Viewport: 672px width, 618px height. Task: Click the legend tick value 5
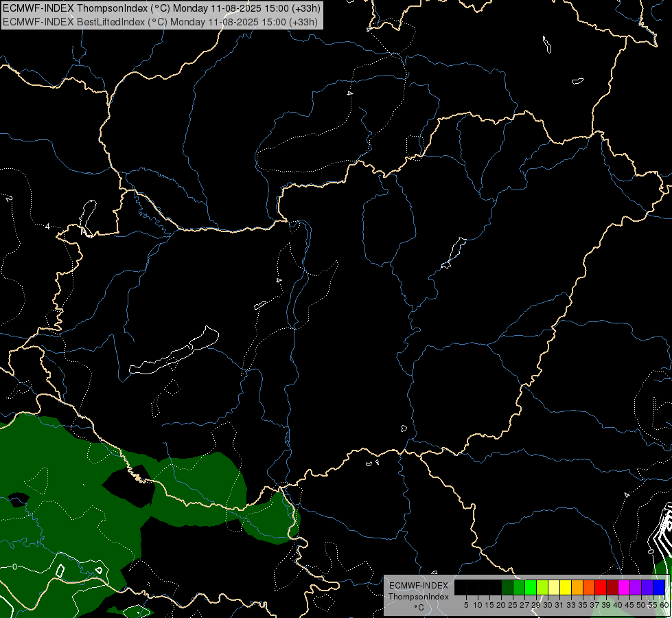click(x=466, y=605)
